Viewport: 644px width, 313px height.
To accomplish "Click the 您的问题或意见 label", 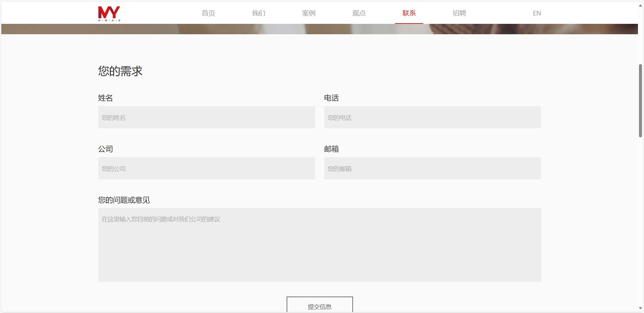I will coord(124,200).
